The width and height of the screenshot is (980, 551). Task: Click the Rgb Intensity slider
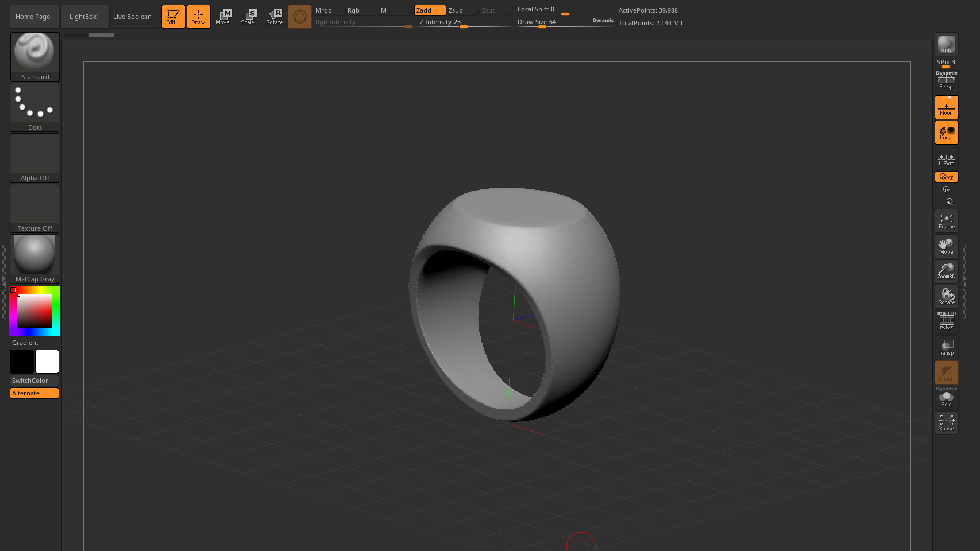pos(363,22)
